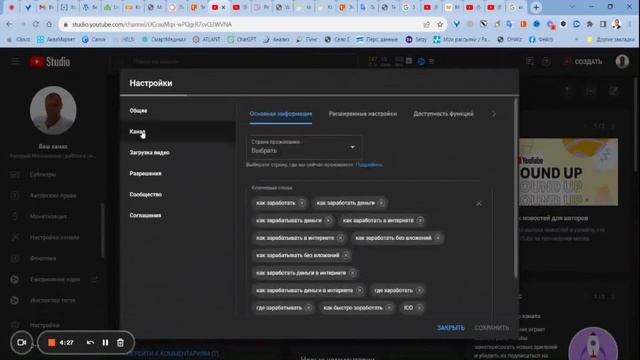Open the country of residence dropdown
Screen dimensions: 640x360
(304, 147)
